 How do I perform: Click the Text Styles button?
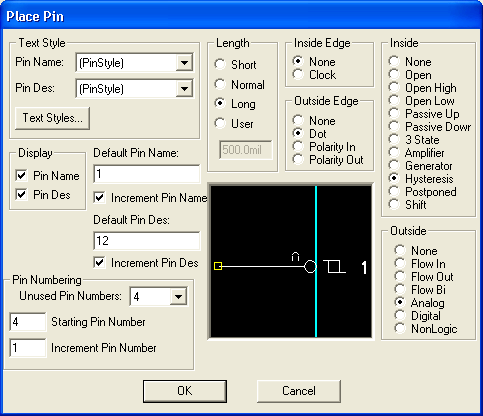coord(52,118)
